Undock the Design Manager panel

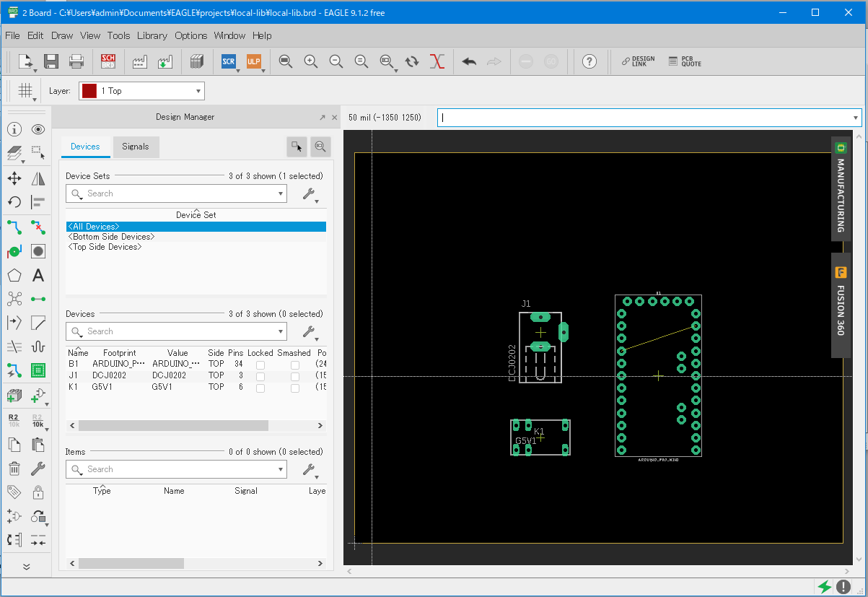323,117
